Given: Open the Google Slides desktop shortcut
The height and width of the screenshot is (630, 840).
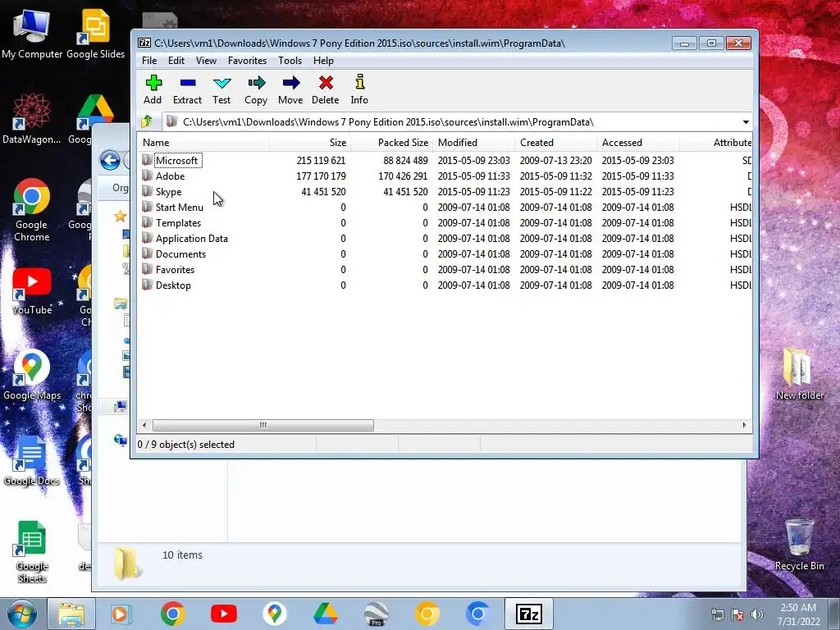Looking at the screenshot, I should click(96, 34).
